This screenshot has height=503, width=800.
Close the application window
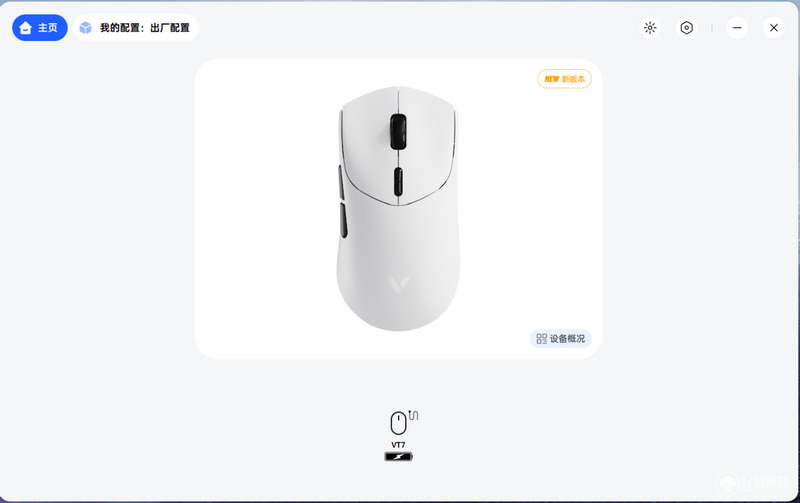pyautogui.click(x=773, y=28)
